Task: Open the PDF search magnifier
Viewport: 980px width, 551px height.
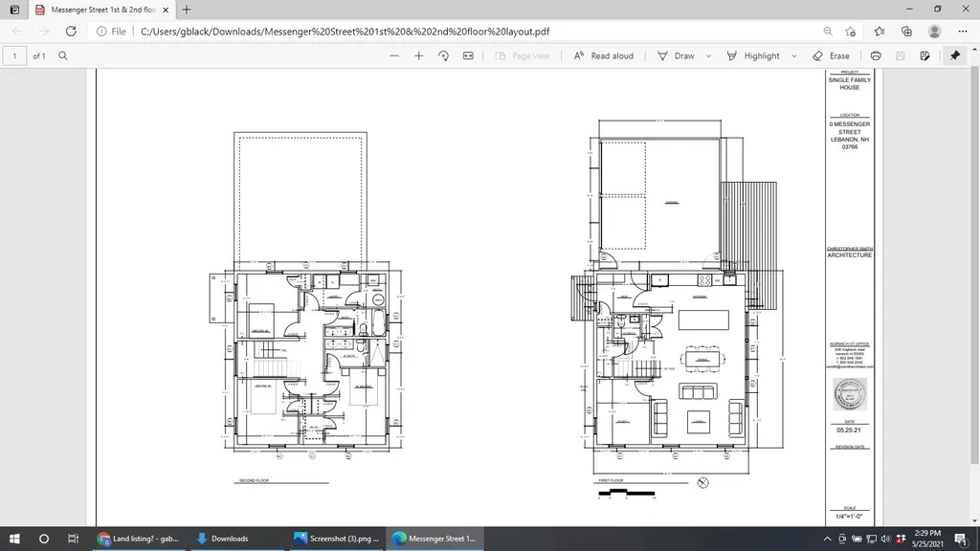Action: click(63, 55)
